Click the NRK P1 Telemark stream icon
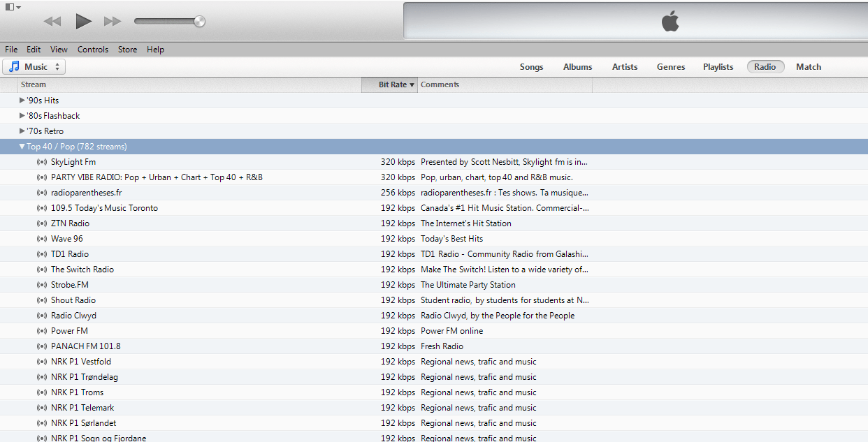Screen dimensions: 868x442 (x=42, y=408)
